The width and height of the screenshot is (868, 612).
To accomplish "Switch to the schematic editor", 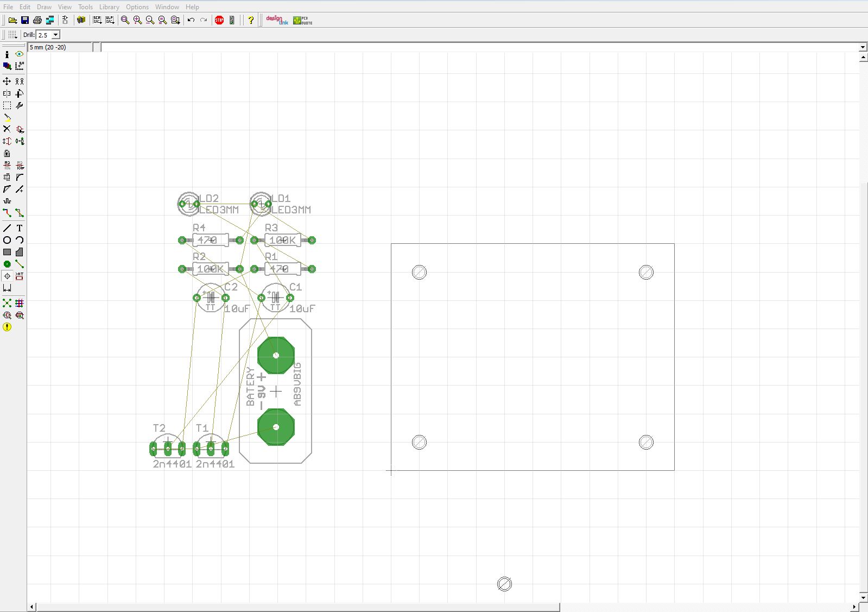I will [x=65, y=20].
